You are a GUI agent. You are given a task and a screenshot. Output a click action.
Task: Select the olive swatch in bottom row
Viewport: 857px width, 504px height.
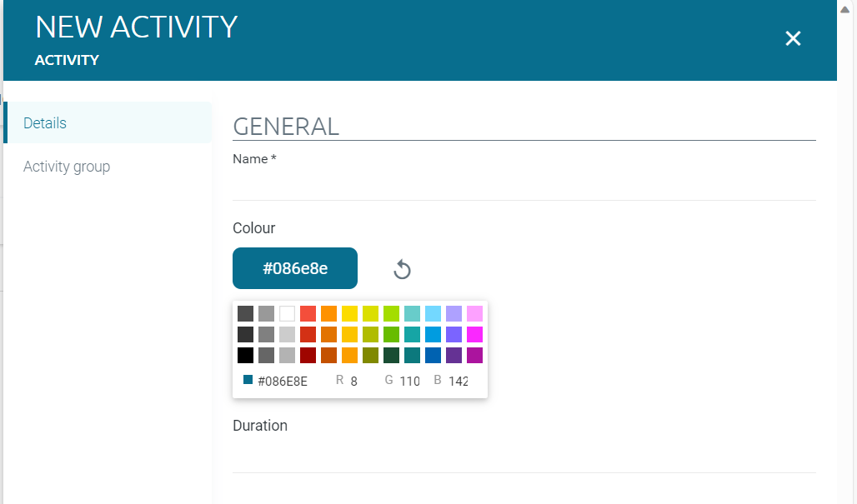(x=371, y=355)
